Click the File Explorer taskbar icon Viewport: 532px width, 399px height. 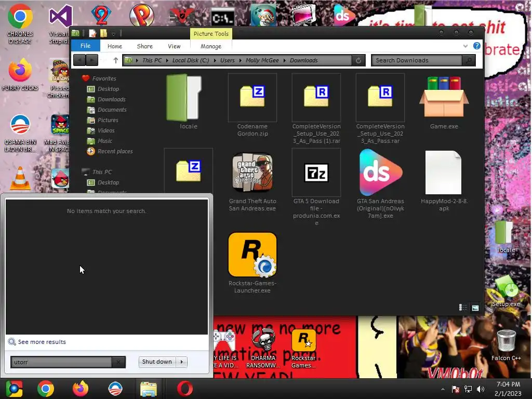[149, 389]
